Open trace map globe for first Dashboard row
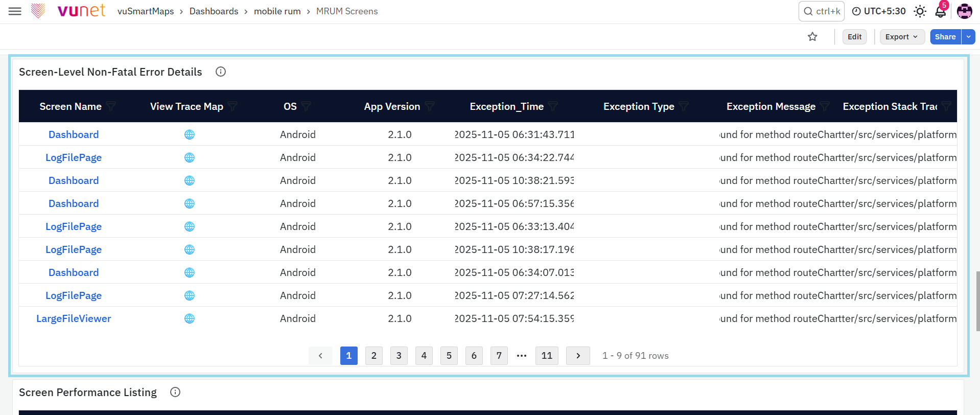The width and height of the screenshot is (980, 415). tap(190, 134)
